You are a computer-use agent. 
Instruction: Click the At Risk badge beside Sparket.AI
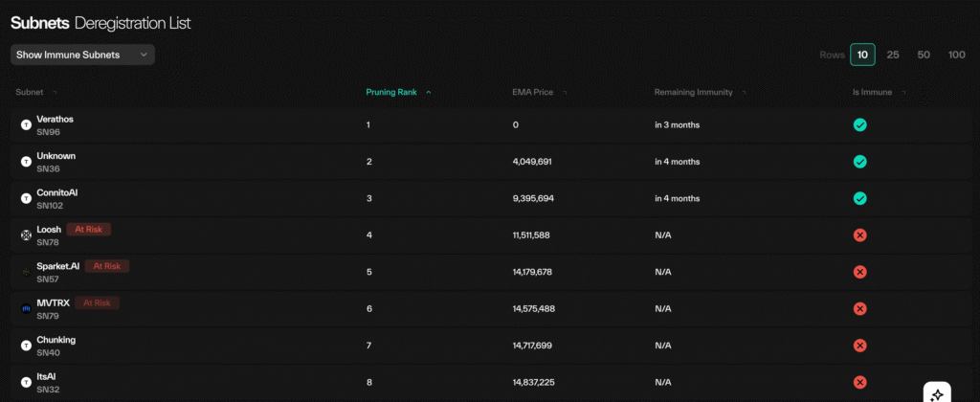pos(106,266)
